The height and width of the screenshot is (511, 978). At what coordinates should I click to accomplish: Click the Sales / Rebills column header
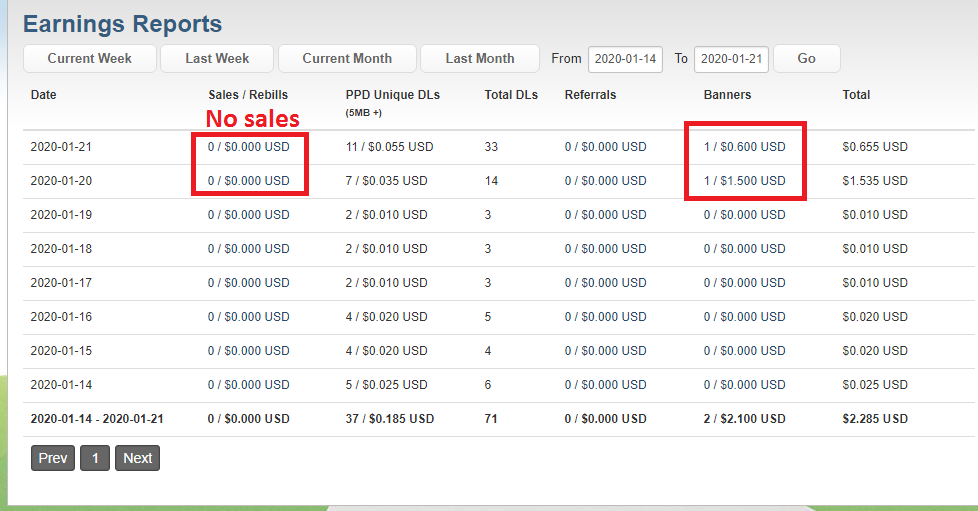pos(248,95)
